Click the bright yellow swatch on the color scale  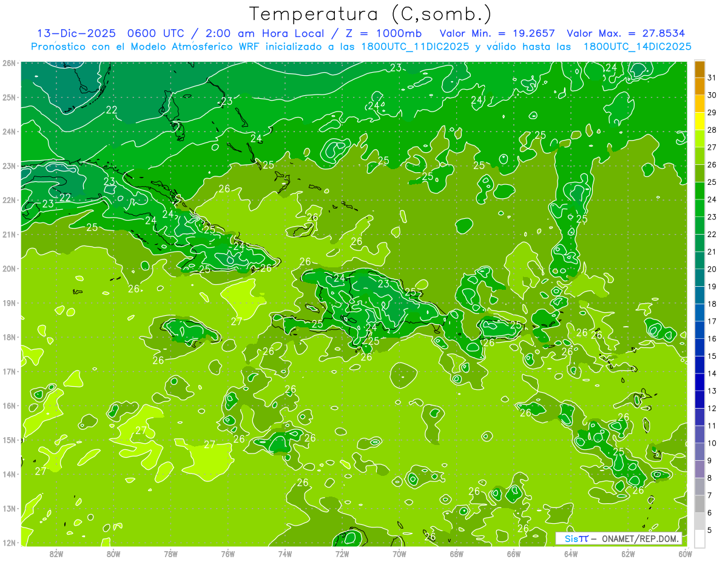pos(700,121)
